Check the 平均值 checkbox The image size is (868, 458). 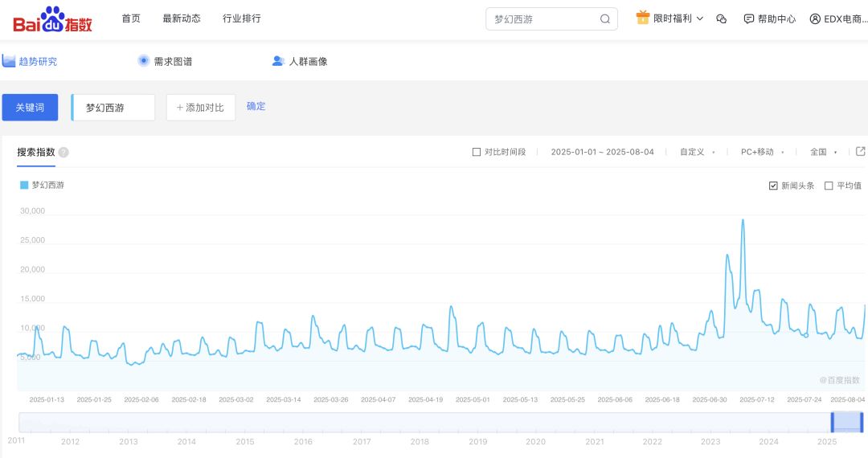point(829,186)
